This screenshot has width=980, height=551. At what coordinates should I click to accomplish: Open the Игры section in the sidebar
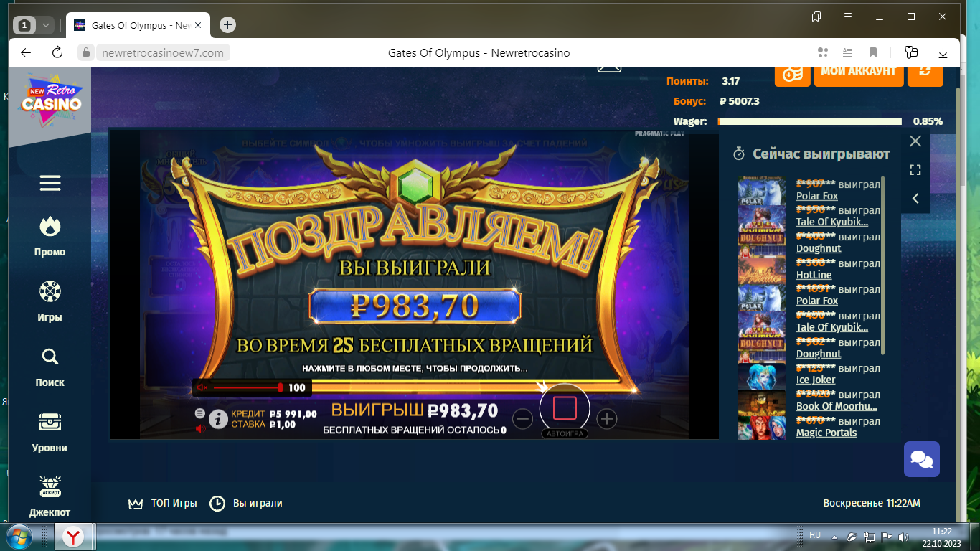[50, 302]
